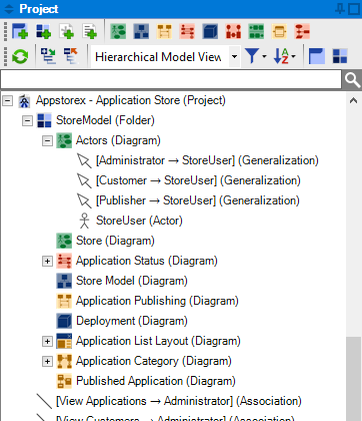This screenshot has height=421, width=362.
Task: Click the single blue panel view icon
Action: pos(317,56)
